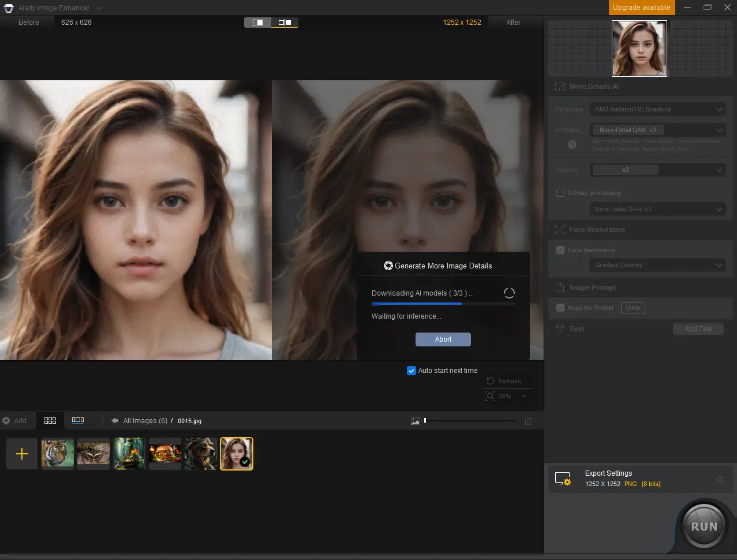Image resolution: width=737 pixels, height=560 pixels.
Task: Expand the Export Settings panel chevrons
Action: coord(720,479)
